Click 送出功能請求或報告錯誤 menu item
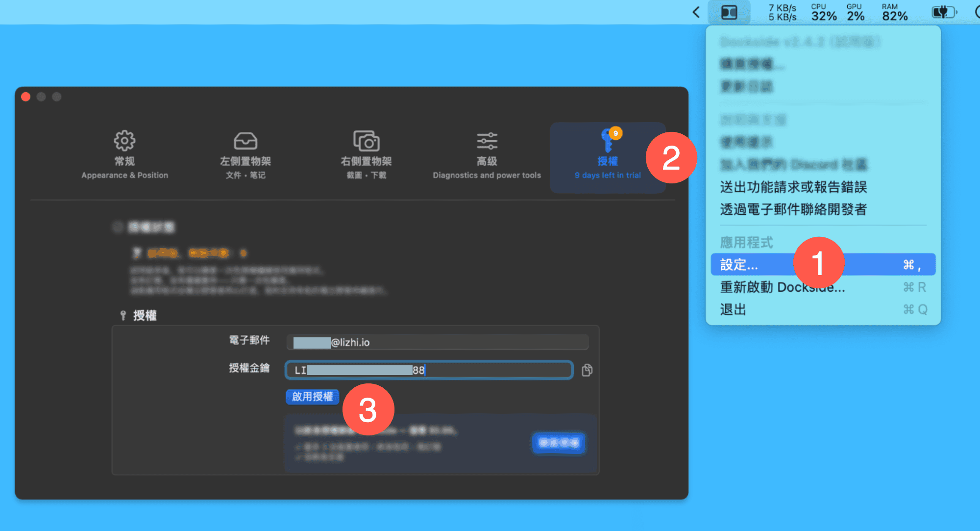980x531 pixels. click(793, 187)
